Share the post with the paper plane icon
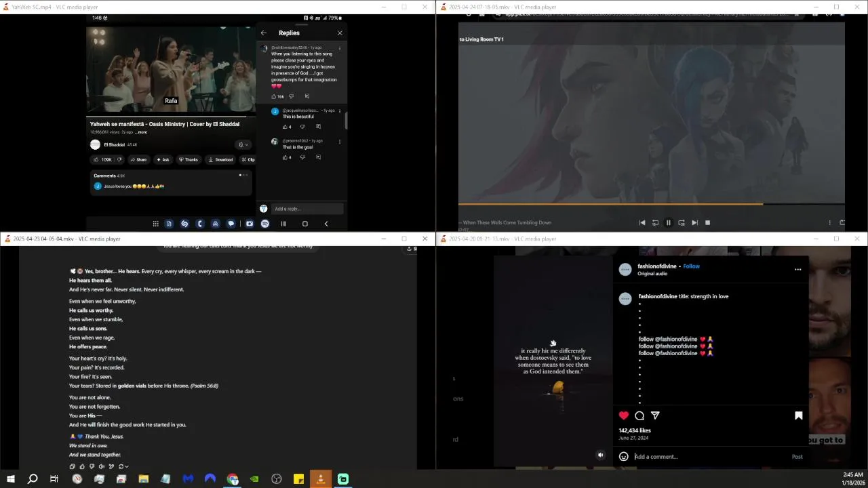The image size is (868, 488). (655, 415)
